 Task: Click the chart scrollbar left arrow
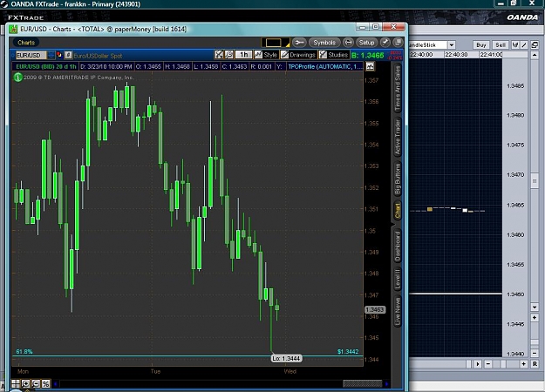56,383
